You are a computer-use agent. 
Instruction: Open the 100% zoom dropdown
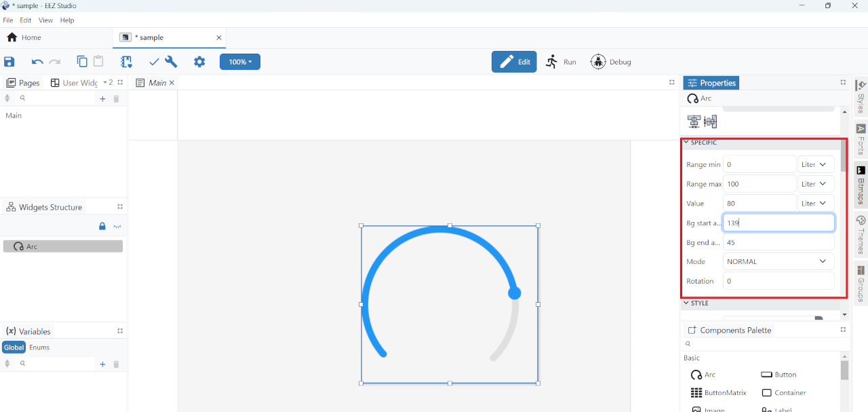click(240, 62)
